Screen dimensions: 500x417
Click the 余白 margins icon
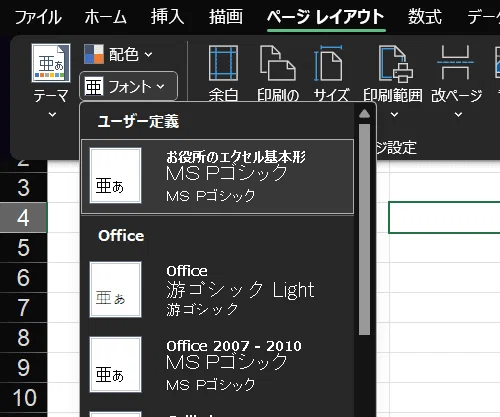click(223, 63)
